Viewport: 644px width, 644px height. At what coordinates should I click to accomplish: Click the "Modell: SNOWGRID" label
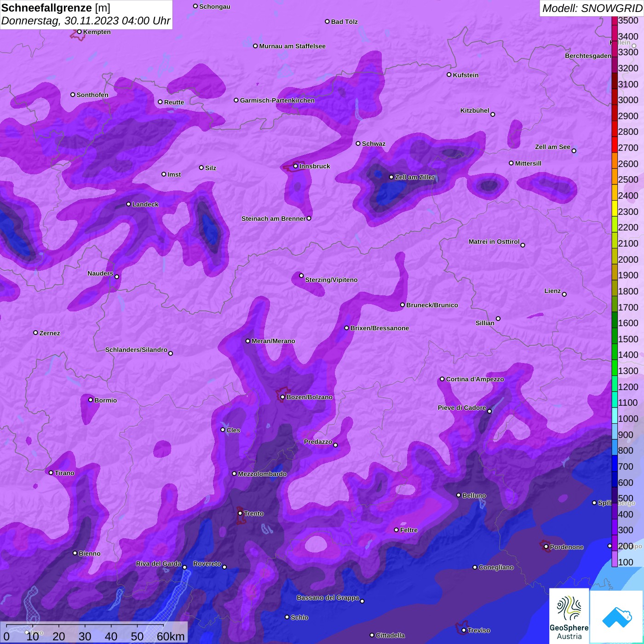pyautogui.click(x=592, y=8)
